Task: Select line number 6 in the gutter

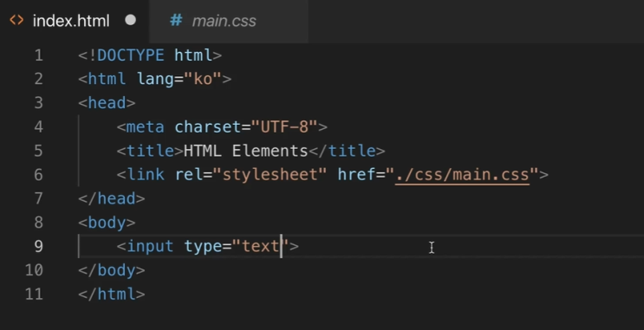Action: (39, 175)
